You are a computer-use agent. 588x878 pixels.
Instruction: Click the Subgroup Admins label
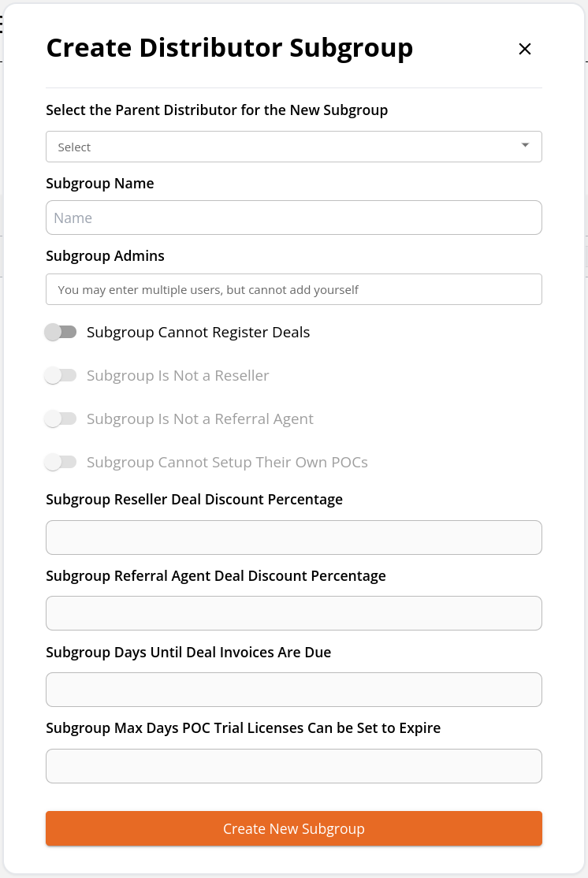point(106,256)
